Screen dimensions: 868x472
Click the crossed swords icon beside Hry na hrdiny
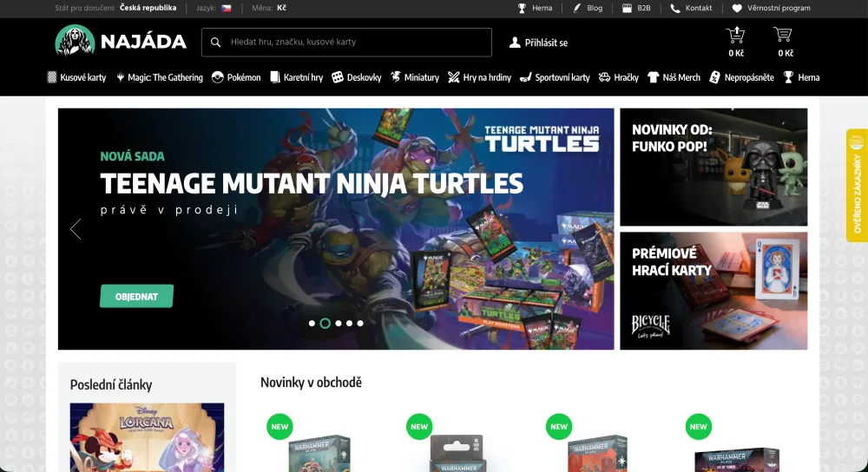pyautogui.click(x=453, y=77)
